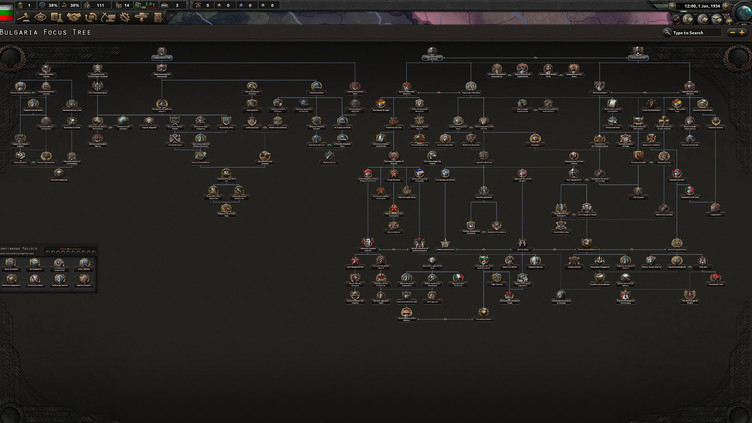Open research with the flask icon
Screen dimensions: 752x423
[x=57, y=18]
